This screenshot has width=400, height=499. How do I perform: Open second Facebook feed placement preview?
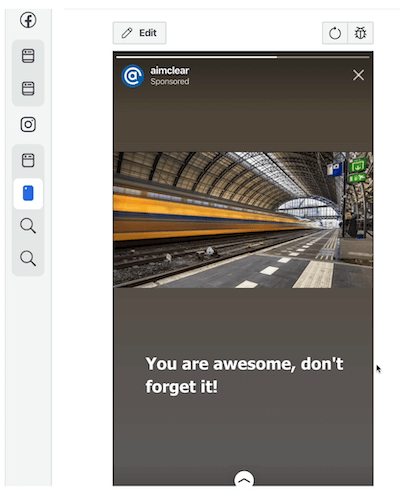pos(28,89)
